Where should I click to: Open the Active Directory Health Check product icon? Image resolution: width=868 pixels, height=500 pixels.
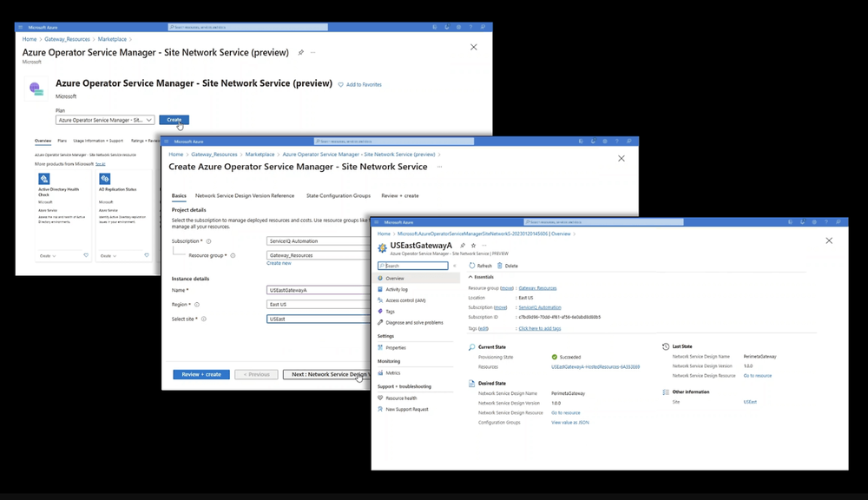[x=44, y=178]
